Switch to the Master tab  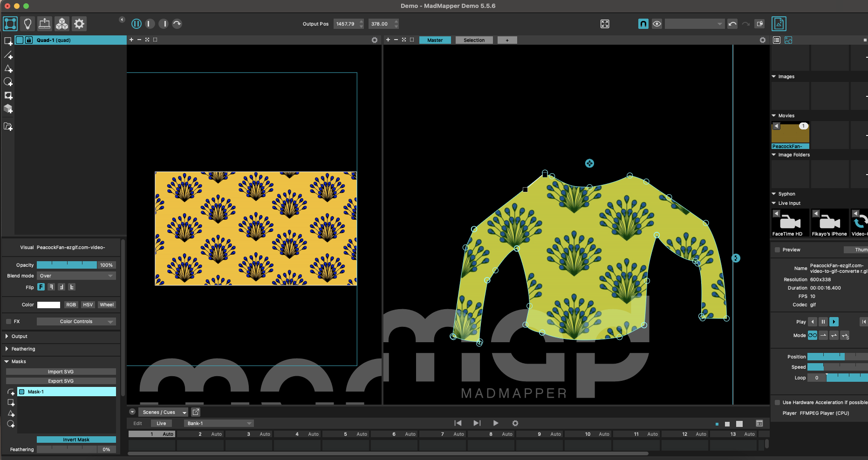pos(435,40)
